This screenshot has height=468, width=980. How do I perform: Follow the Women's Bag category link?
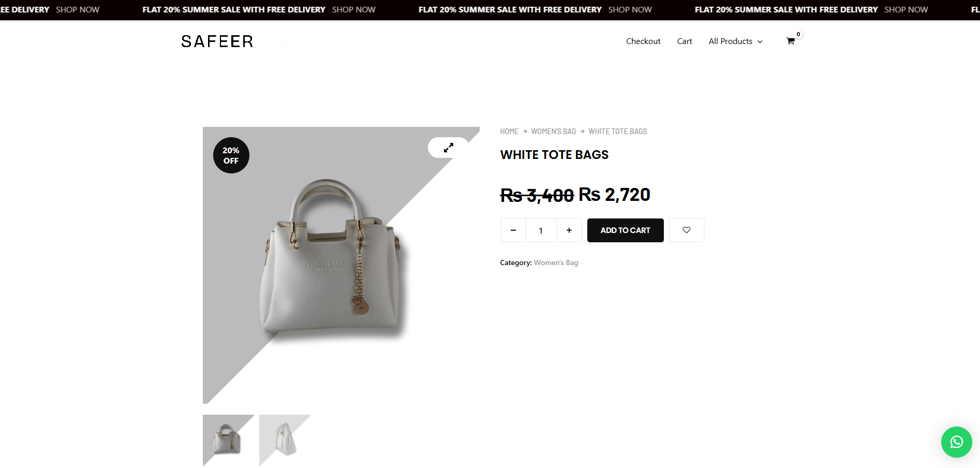(556, 263)
